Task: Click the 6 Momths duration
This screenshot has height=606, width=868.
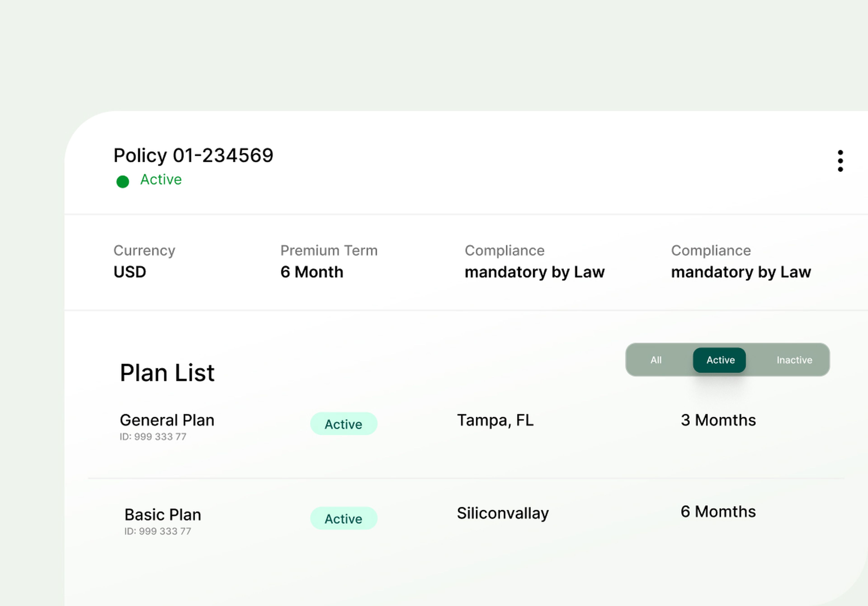Action: (718, 511)
